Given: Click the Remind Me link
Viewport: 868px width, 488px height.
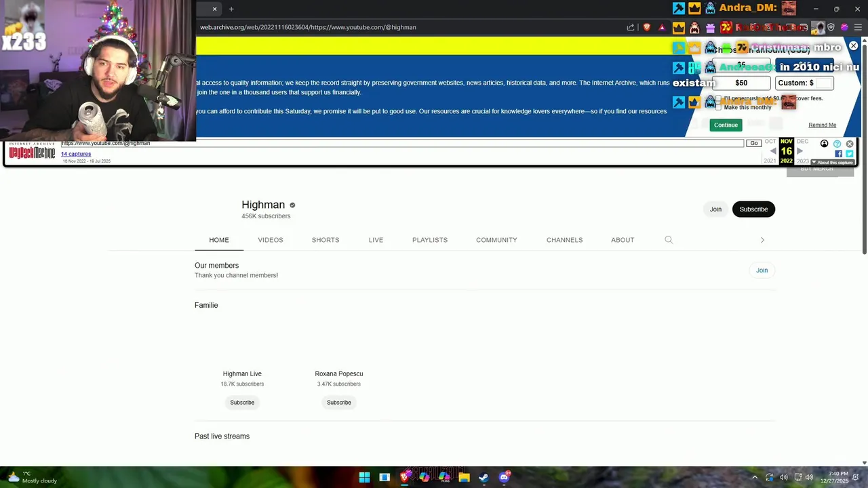Looking at the screenshot, I should [822, 125].
